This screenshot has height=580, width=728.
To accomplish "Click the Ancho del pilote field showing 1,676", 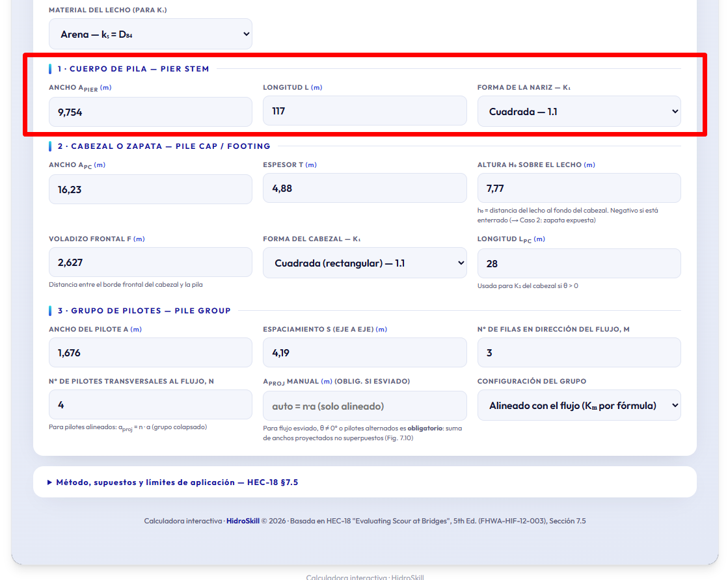I will tap(150, 352).
